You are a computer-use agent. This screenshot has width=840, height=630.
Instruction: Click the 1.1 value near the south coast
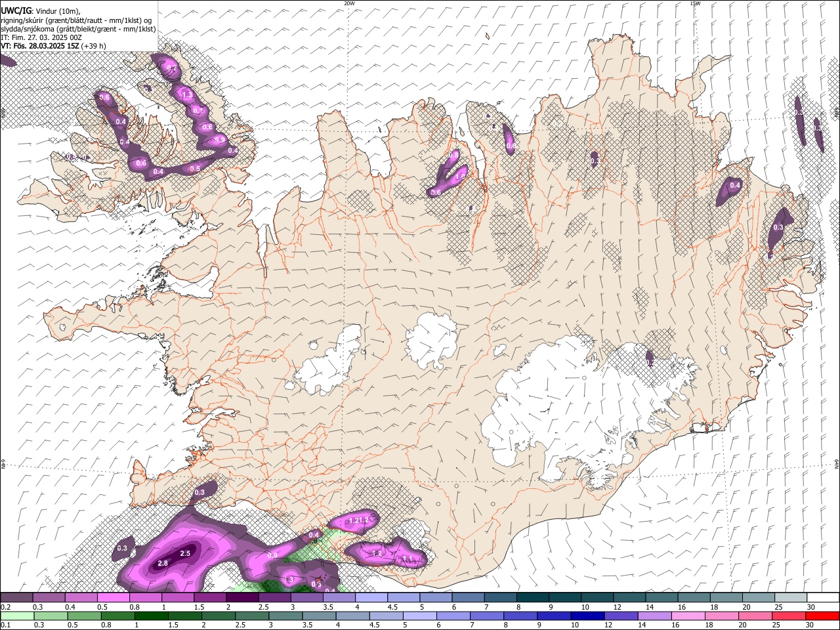pyautogui.click(x=407, y=558)
